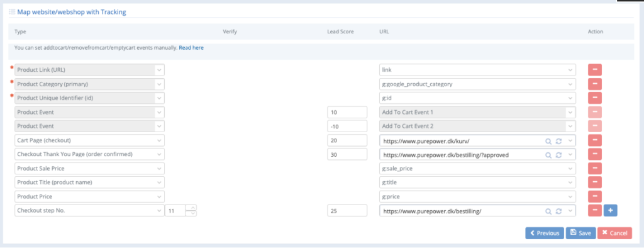Cancel the mapping changes
Screen dimensions: 644x248
pyautogui.click(x=614, y=233)
